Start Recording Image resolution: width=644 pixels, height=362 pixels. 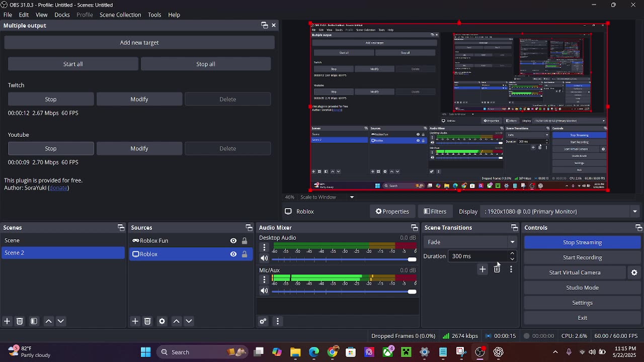(x=582, y=257)
